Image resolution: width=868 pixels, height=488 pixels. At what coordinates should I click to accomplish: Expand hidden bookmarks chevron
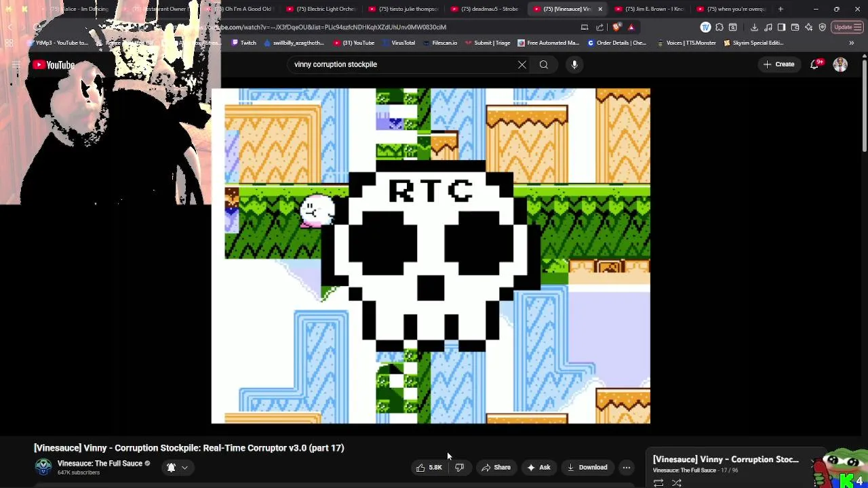(852, 43)
